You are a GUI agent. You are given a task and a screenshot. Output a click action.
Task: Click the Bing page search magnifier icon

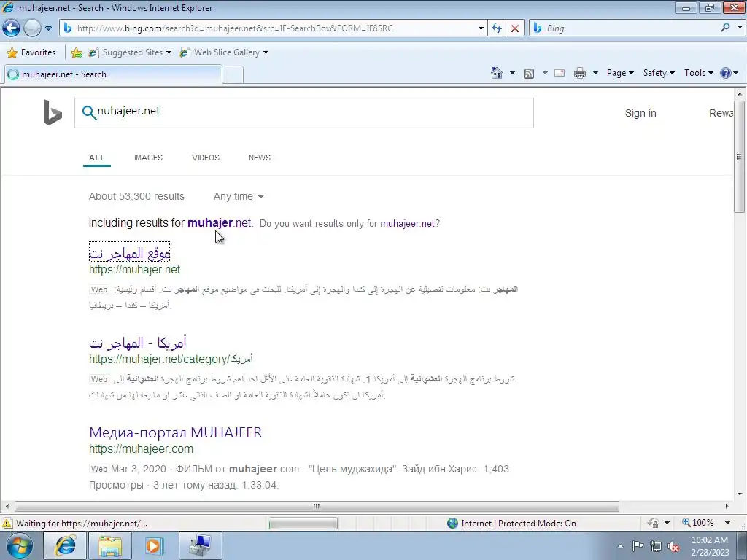88,112
